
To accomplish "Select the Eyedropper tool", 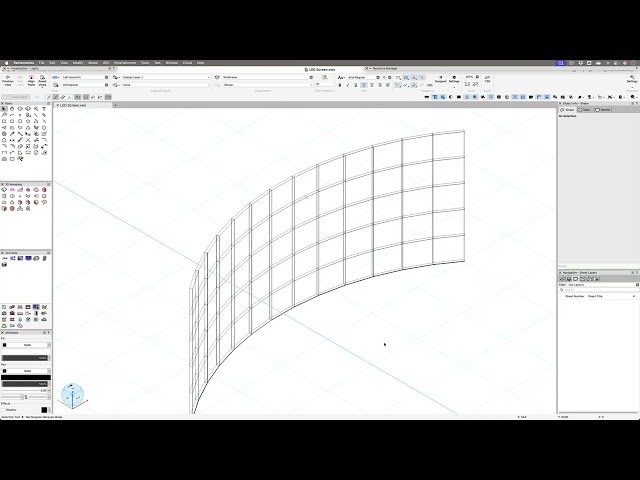I will 12,134.
